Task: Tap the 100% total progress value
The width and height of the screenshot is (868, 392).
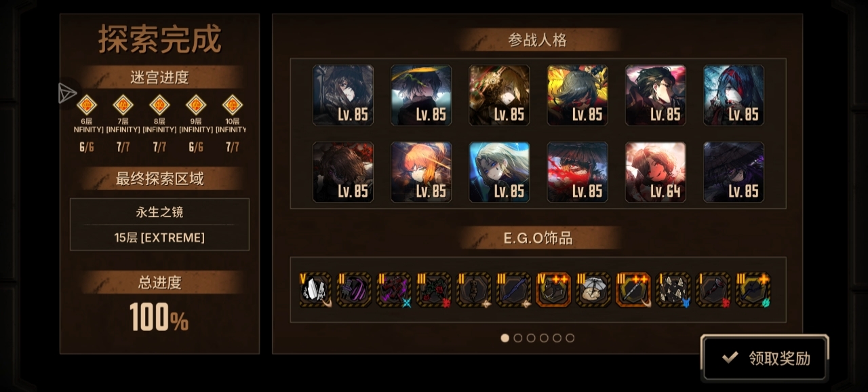Action: tap(159, 317)
